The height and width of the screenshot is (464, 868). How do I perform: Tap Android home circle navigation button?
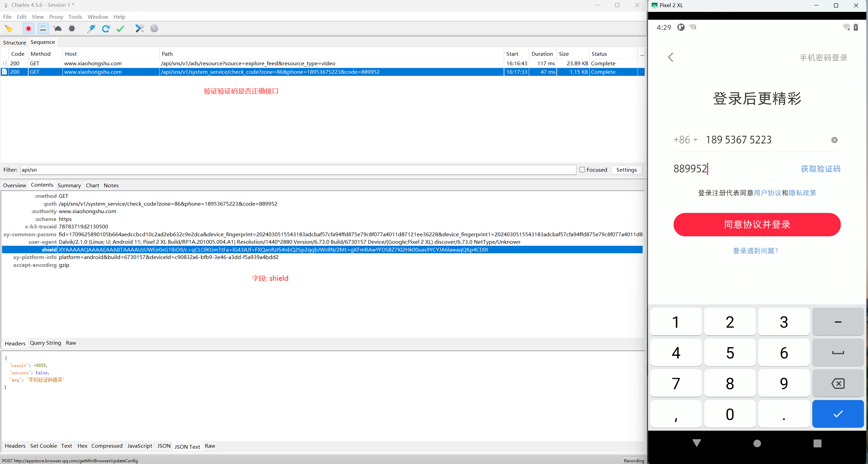point(757,443)
